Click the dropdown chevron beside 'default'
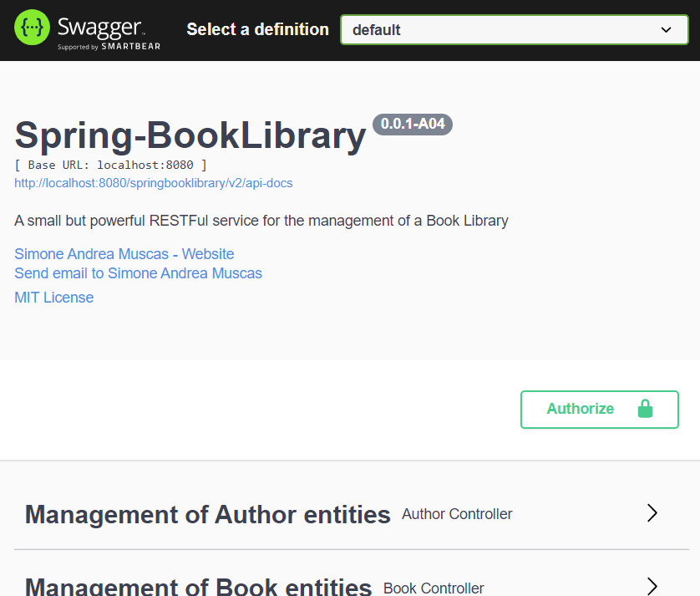Viewport: 700px width, 596px height. 666,30
